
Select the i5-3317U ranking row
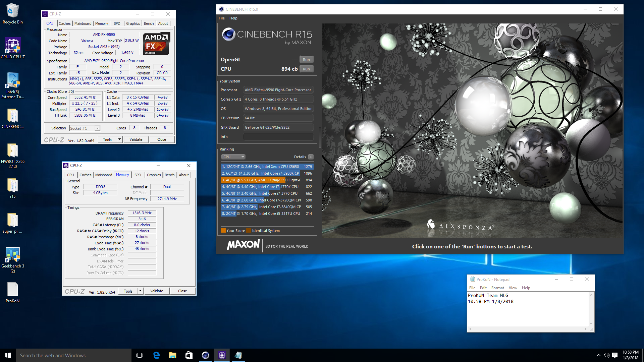[x=267, y=214]
